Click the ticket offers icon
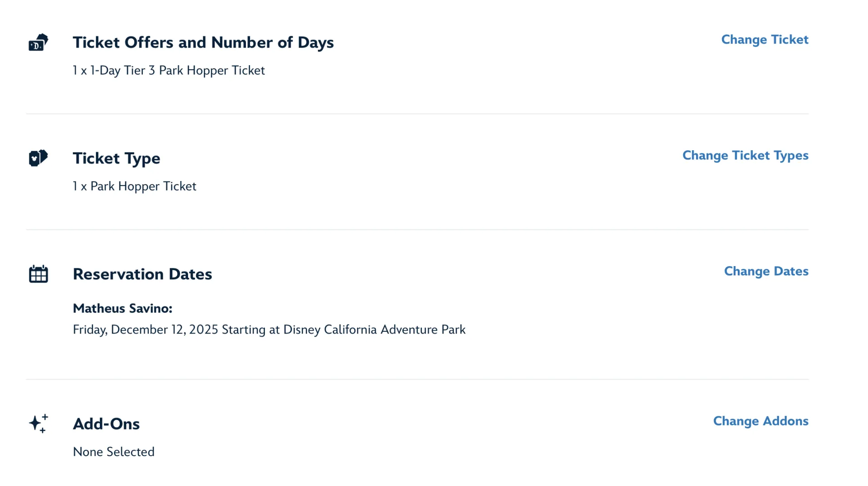The image size is (868, 486). [x=38, y=43]
